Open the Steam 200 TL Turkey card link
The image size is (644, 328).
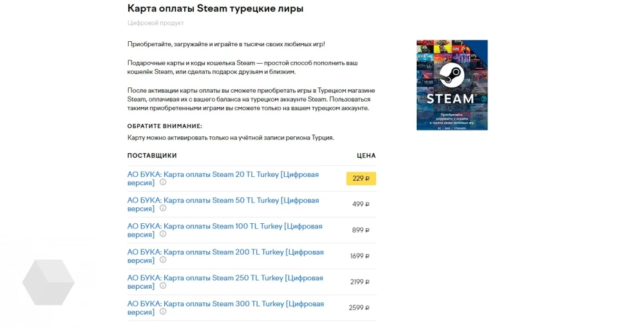coord(225,252)
